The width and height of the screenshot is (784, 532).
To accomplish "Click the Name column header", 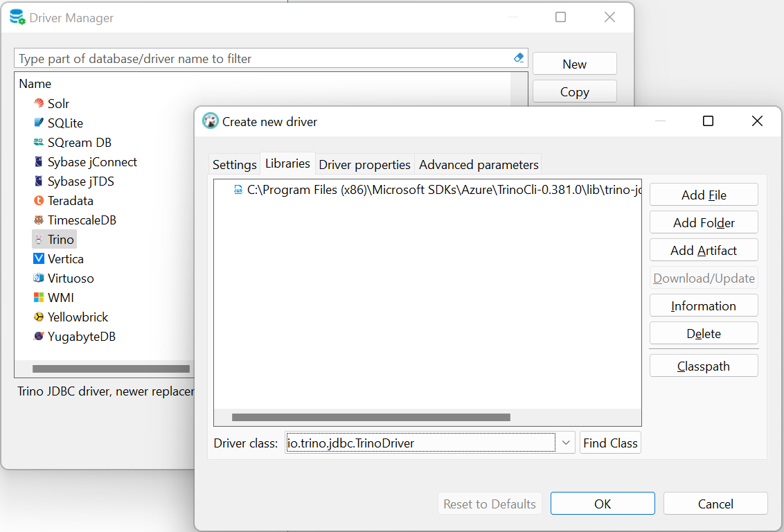I will (35, 84).
